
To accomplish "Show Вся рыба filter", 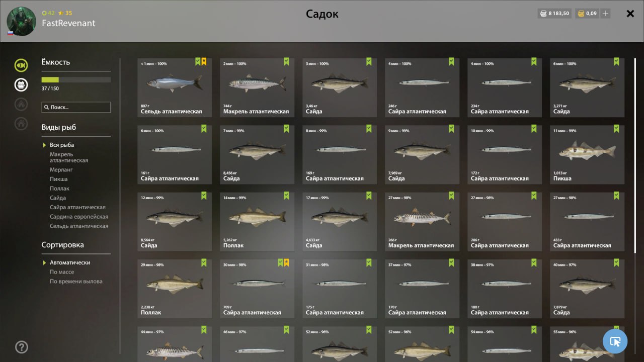I will 62,145.
